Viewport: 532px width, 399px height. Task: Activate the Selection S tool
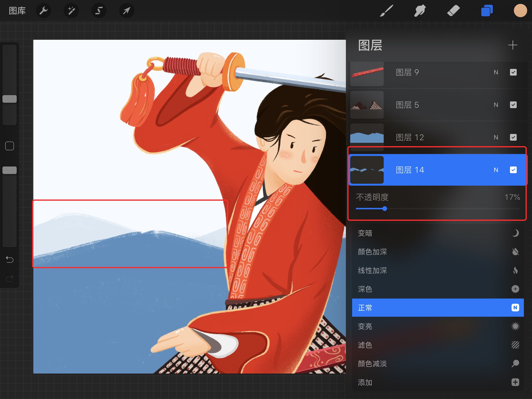(99, 11)
